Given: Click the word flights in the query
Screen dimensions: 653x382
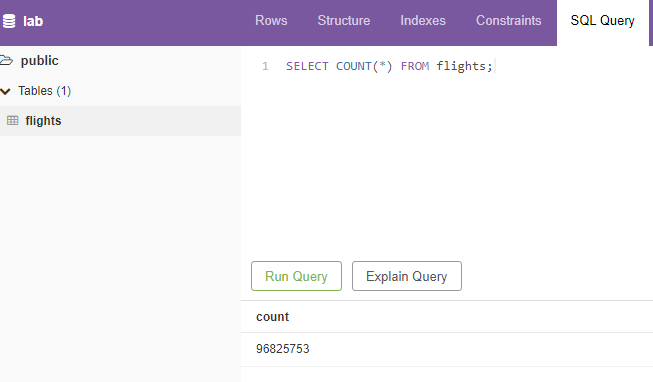Looking at the screenshot, I should click(x=461, y=66).
